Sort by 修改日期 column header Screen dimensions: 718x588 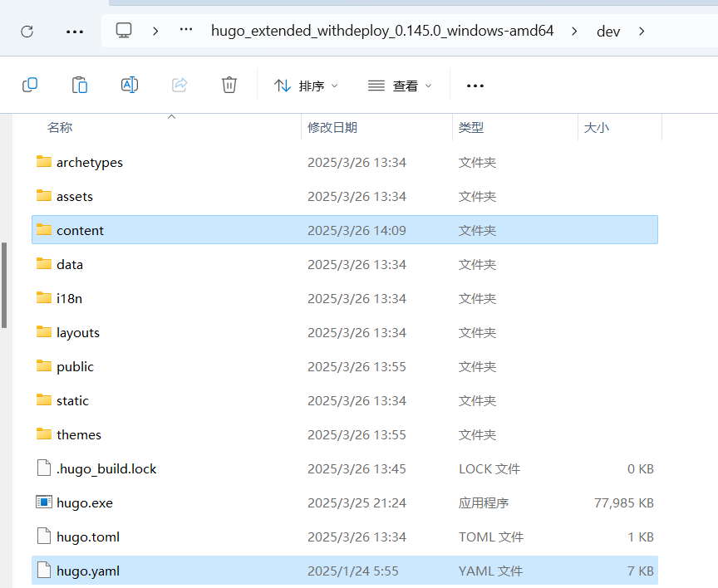[332, 127]
